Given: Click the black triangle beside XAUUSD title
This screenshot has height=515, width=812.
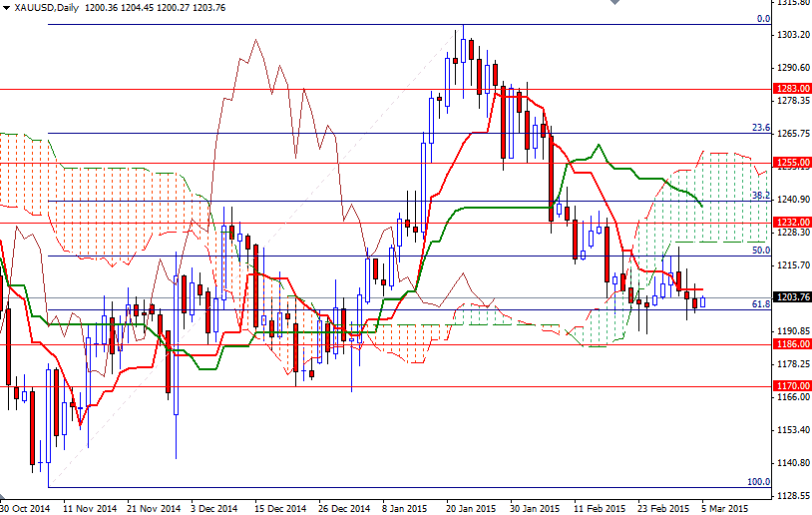Looking at the screenshot, I should coord(5,8).
